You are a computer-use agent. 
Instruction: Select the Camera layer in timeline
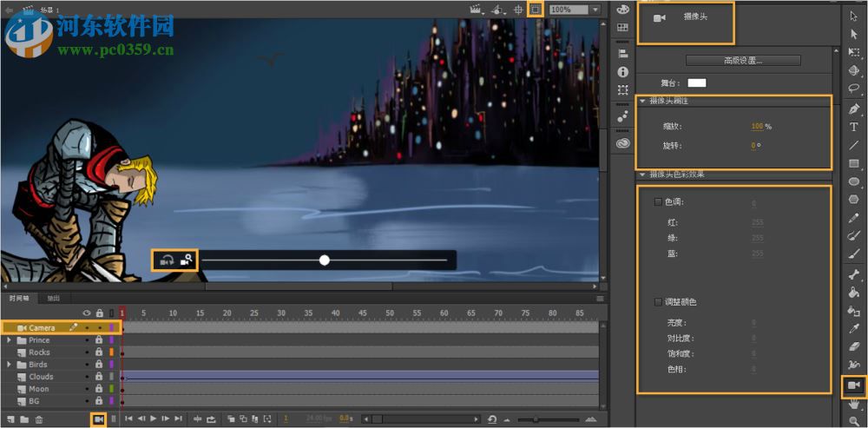coord(60,328)
